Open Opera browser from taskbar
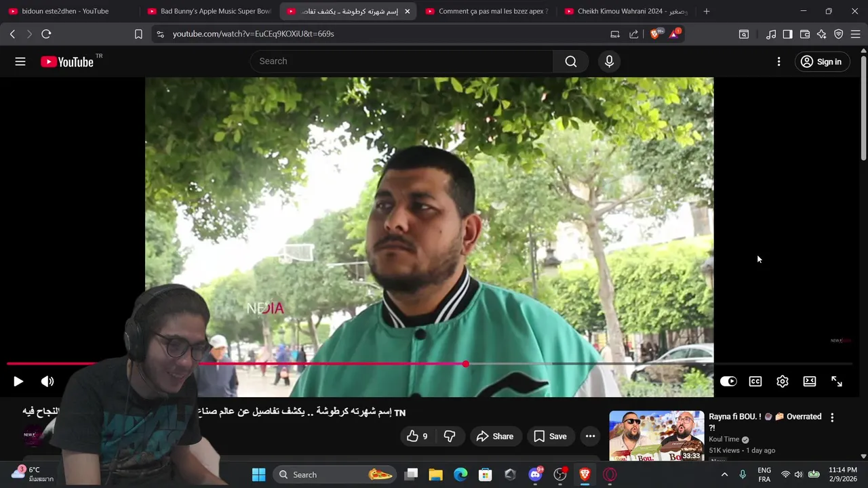Image resolution: width=868 pixels, height=488 pixels. pos(610,474)
